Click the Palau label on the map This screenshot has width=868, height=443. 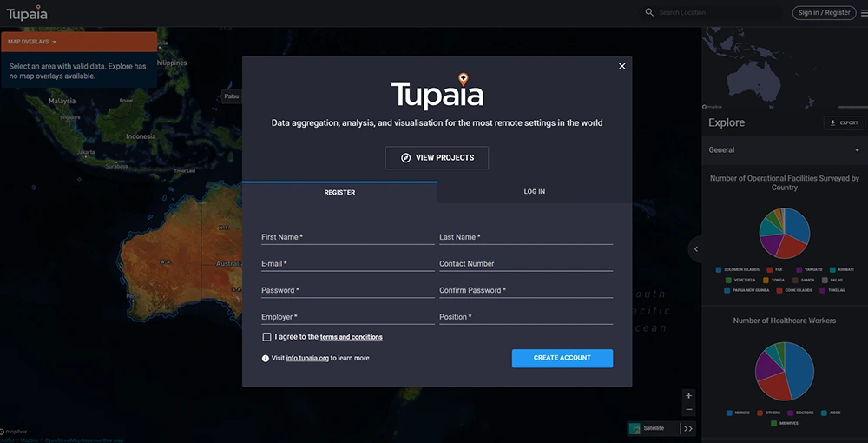pyautogui.click(x=232, y=96)
